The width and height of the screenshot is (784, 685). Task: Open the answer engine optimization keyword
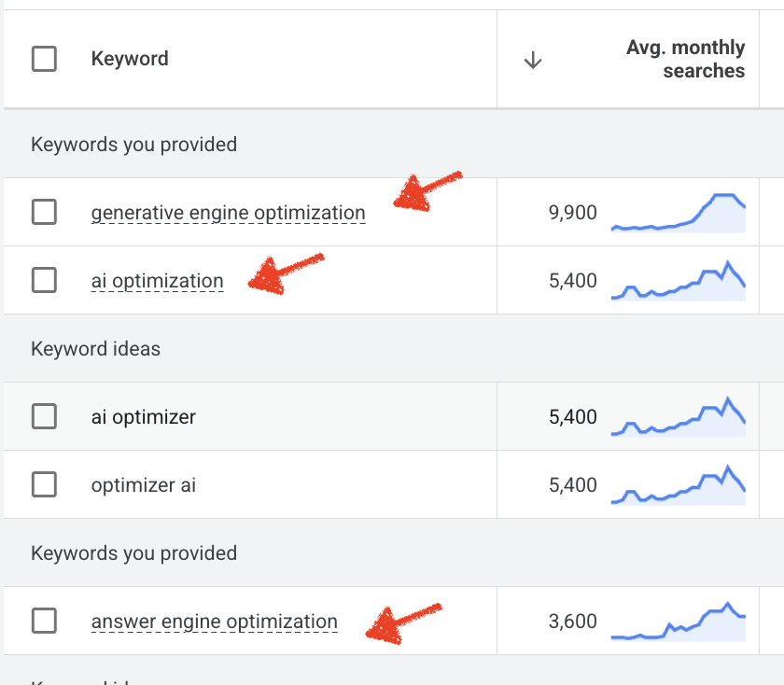(214, 622)
